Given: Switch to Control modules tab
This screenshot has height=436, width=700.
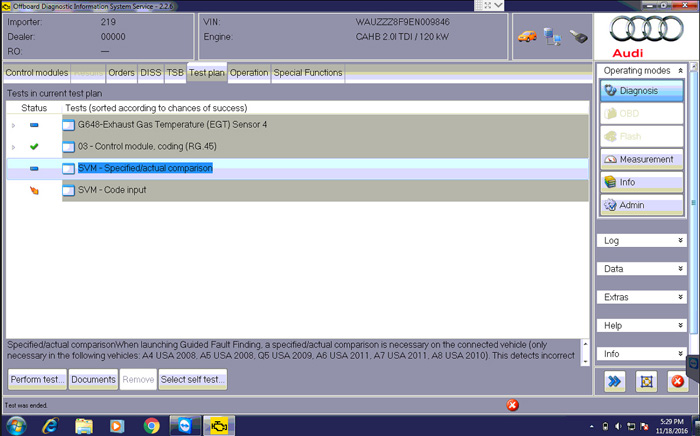Looking at the screenshot, I should click(x=37, y=73).
